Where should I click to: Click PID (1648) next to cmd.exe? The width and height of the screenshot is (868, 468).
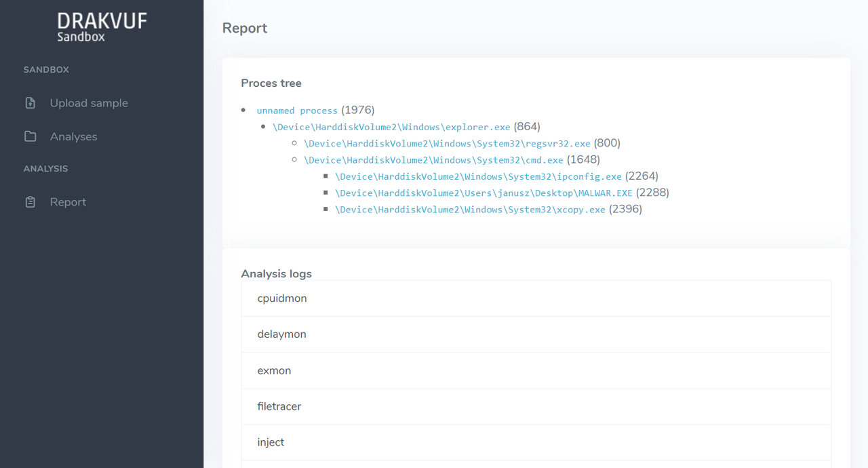(583, 159)
